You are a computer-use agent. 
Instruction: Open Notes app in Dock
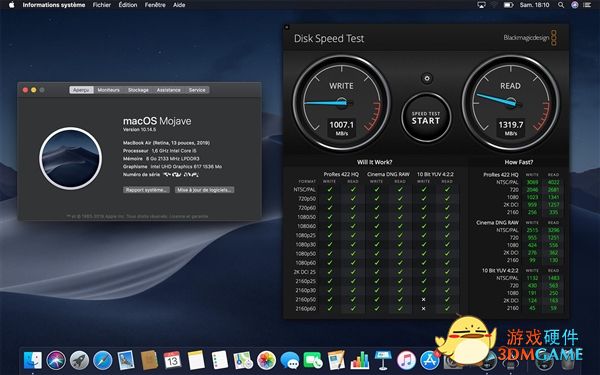coord(196,360)
